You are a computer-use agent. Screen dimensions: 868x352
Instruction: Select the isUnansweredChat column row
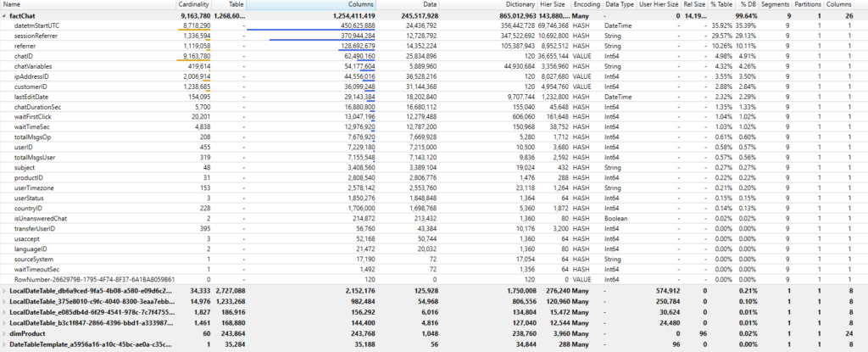point(434,218)
